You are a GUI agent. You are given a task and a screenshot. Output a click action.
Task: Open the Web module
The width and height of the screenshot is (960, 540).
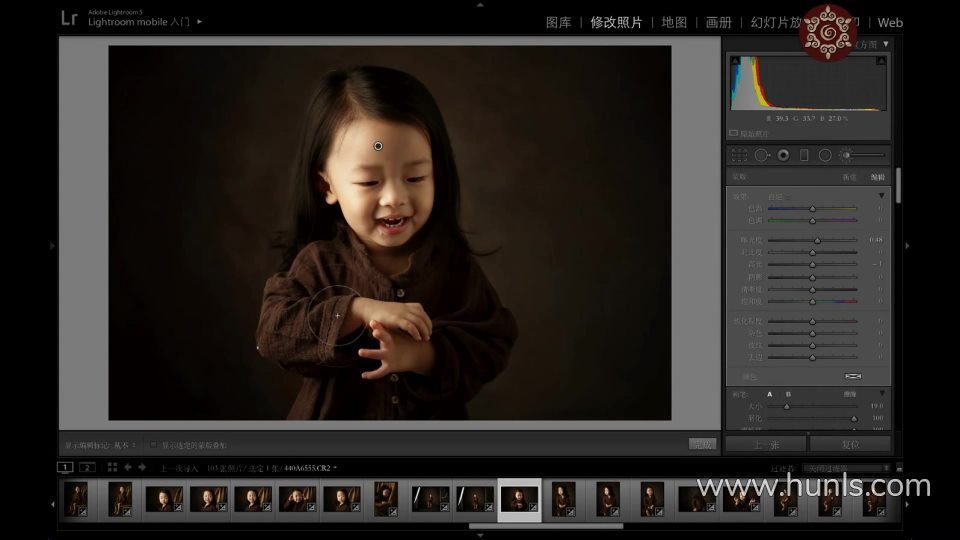[890, 23]
